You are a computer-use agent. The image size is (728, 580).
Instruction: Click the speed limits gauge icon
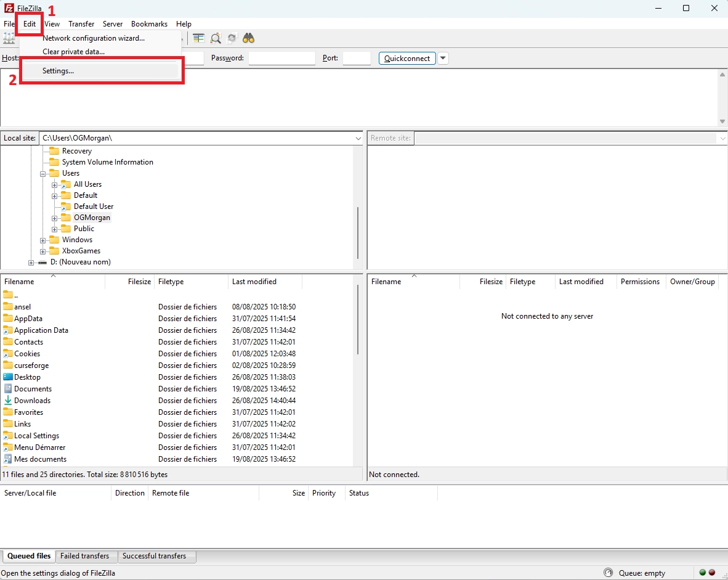(609, 572)
